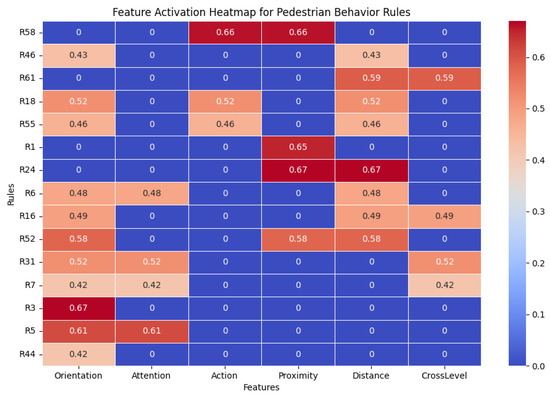Screen dimensions: 550x397
Task: Select the R61 CrossLevel cell showing 0.59
Action: [x=444, y=78]
